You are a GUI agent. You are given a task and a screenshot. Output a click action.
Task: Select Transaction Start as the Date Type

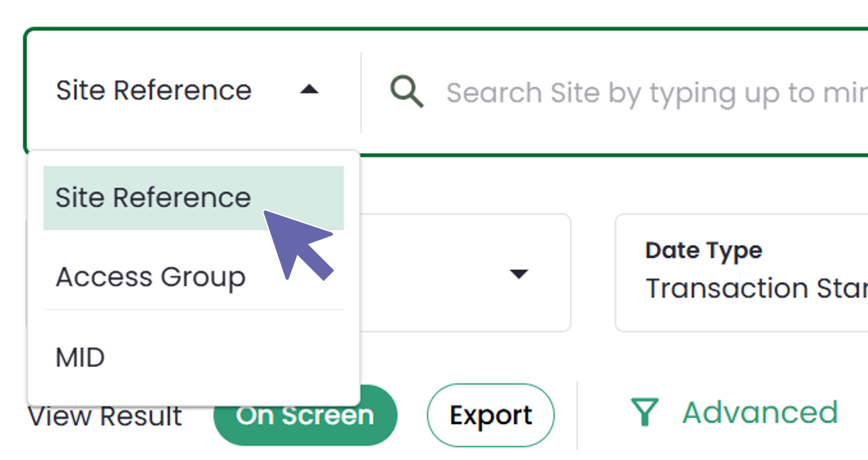pyautogui.click(x=742, y=288)
